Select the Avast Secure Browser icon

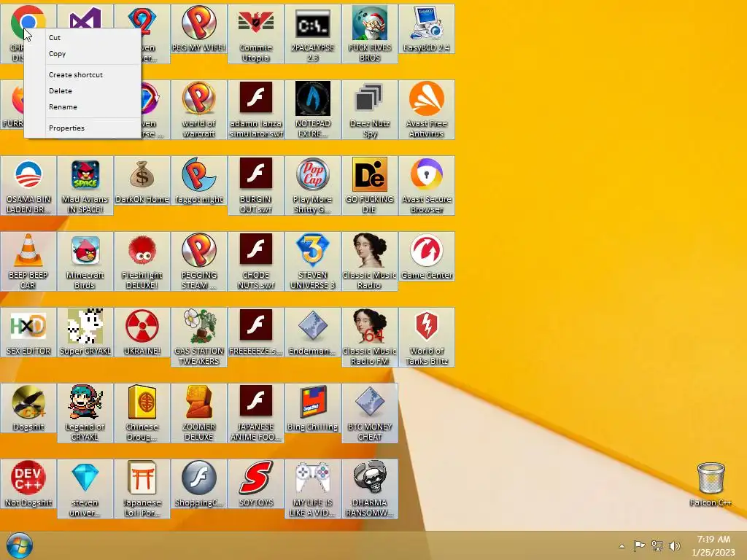[426, 185]
